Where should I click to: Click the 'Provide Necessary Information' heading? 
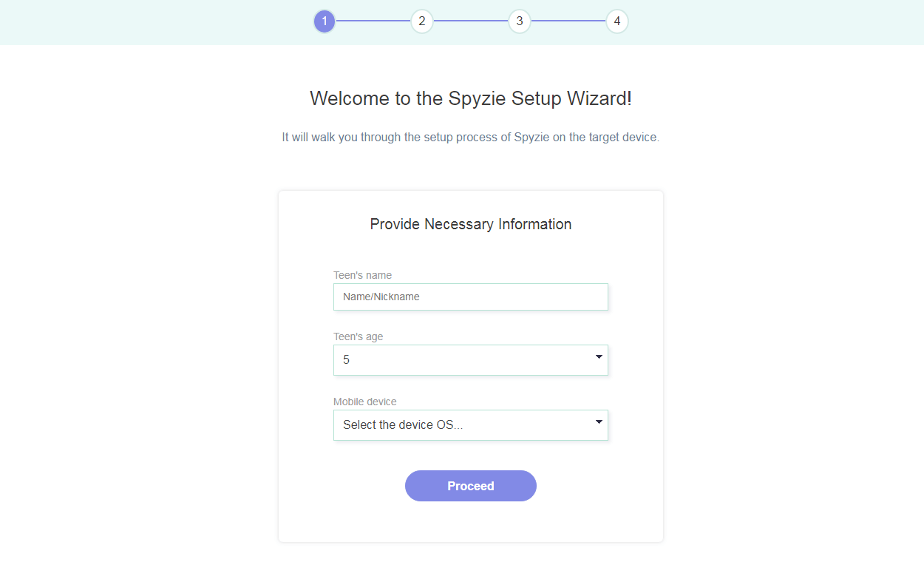click(470, 224)
